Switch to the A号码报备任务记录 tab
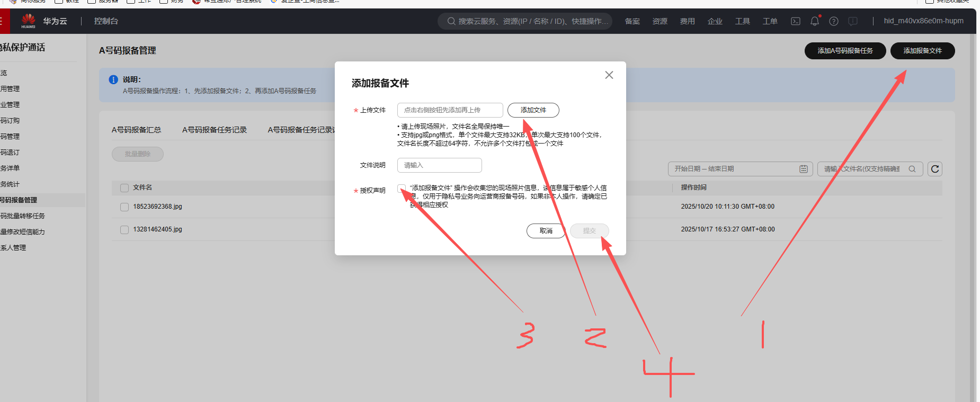This screenshot has height=402, width=980. click(215, 130)
